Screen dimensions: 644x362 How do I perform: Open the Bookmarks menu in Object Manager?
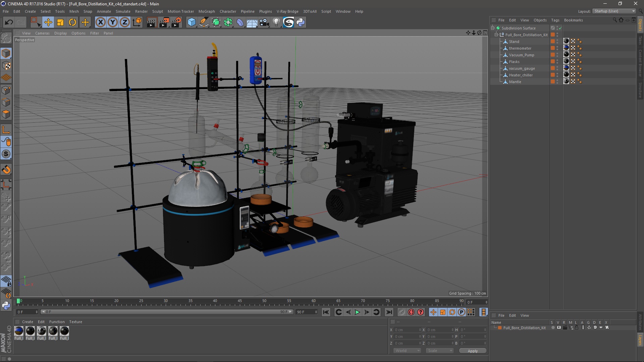click(x=573, y=20)
